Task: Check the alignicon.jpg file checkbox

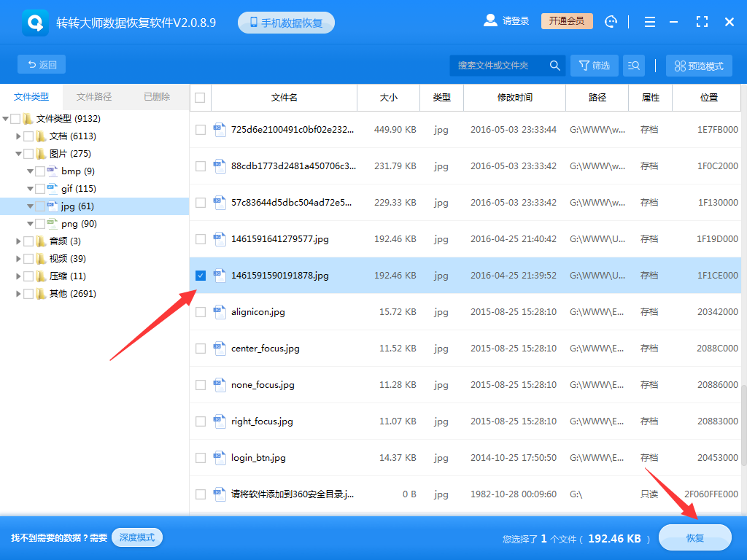Action: (200, 312)
